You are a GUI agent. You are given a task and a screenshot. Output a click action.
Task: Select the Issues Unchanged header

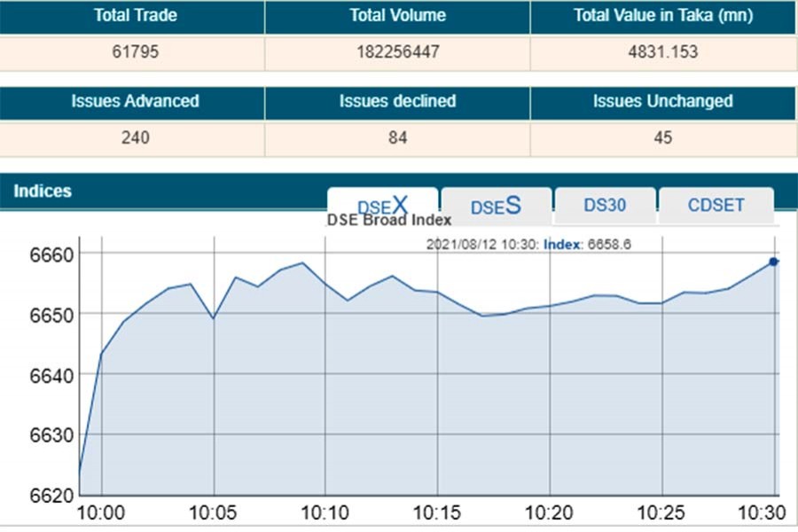coord(662,101)
